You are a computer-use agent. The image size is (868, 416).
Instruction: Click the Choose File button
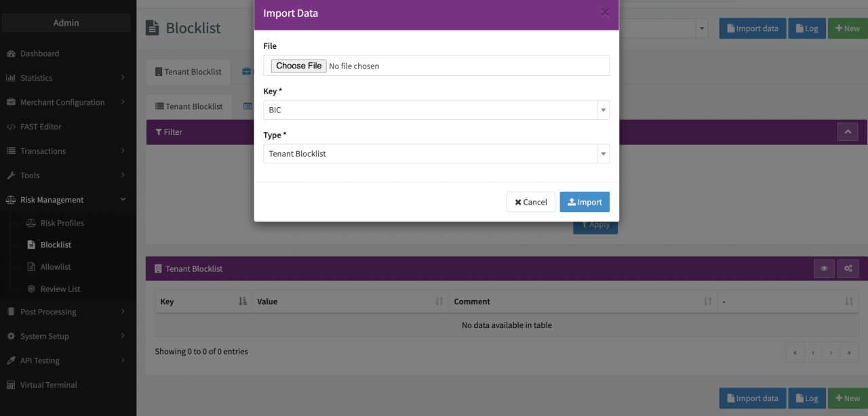tap(298, 66)
